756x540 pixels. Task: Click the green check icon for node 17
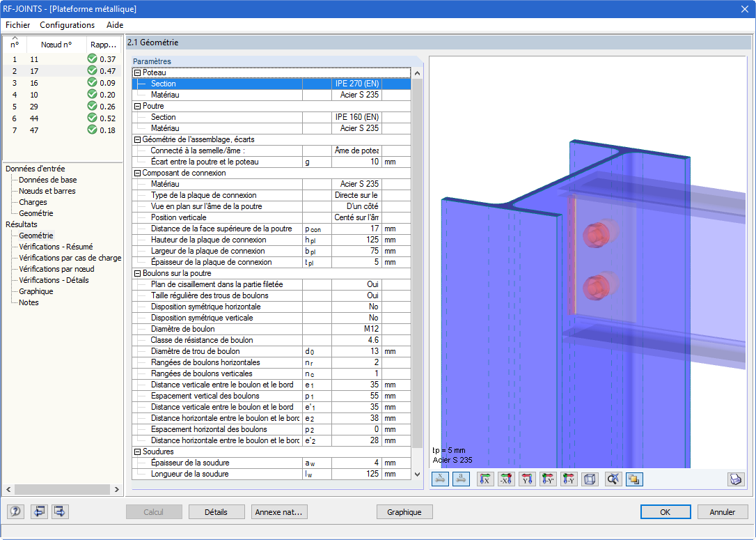click(92, 70)
